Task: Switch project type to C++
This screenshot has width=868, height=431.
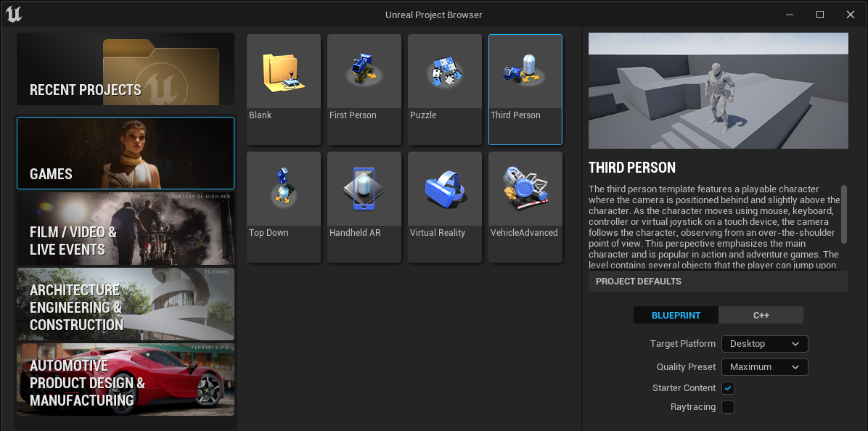Action: click(761, 316)
